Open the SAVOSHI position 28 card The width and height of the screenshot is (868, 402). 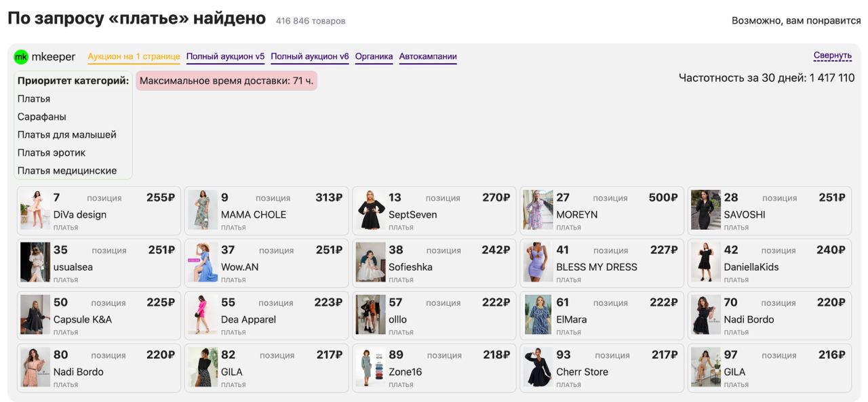(x=770, y=211)
